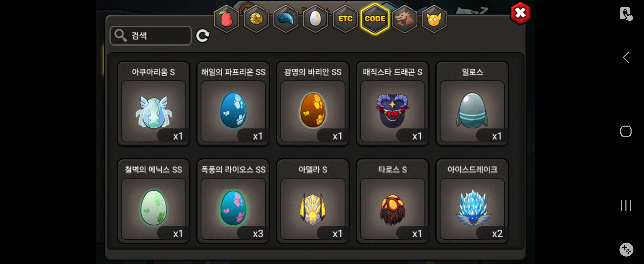Select the 타로스 S lava egg
644x264 pixels.
(x=392, y=201)
